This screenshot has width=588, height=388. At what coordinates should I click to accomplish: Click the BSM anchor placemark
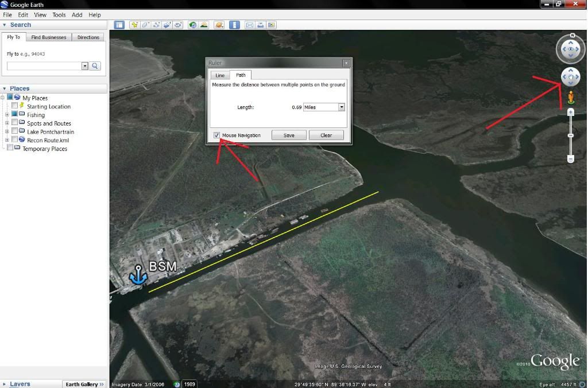[x=138, y=274]
